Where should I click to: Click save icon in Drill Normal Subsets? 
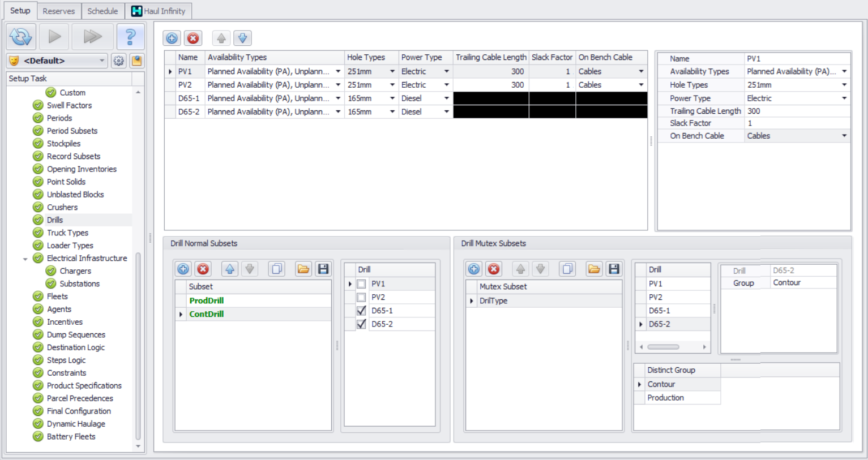coord(323,269)
